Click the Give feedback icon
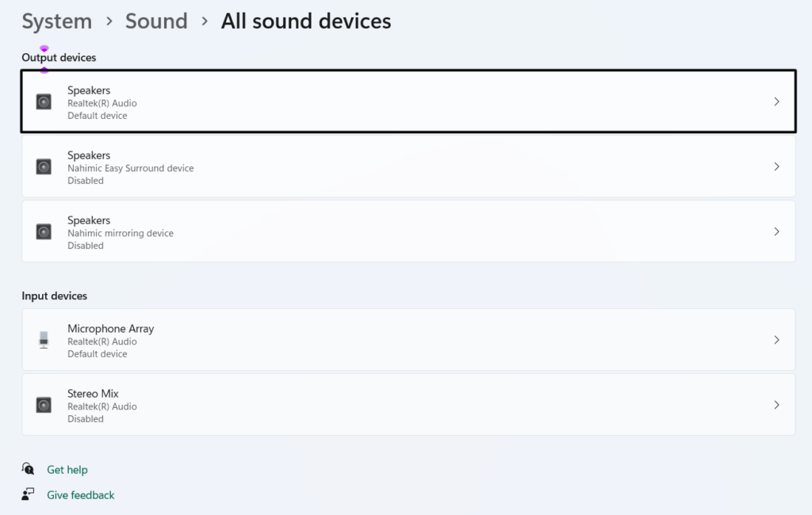 point(29,494)
